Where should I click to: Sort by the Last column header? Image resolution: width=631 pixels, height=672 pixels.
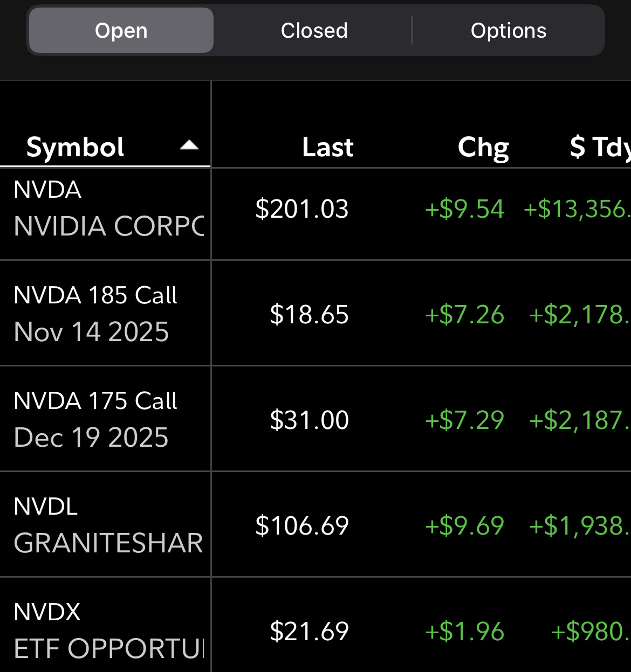click(327, 147)
